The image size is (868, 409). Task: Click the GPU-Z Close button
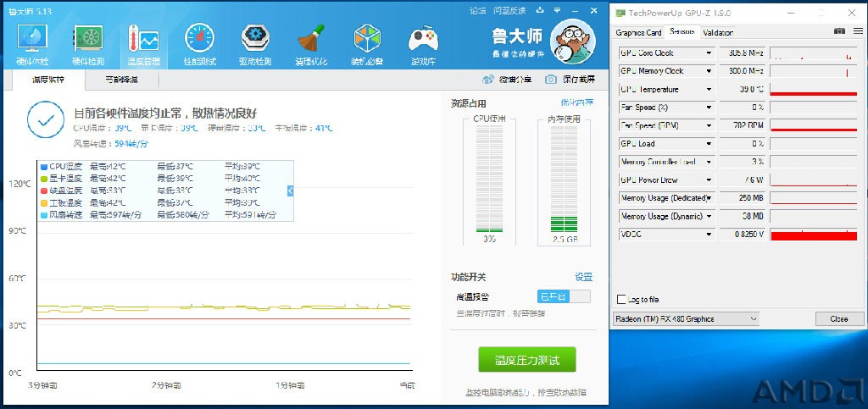[x=839, y=319]
